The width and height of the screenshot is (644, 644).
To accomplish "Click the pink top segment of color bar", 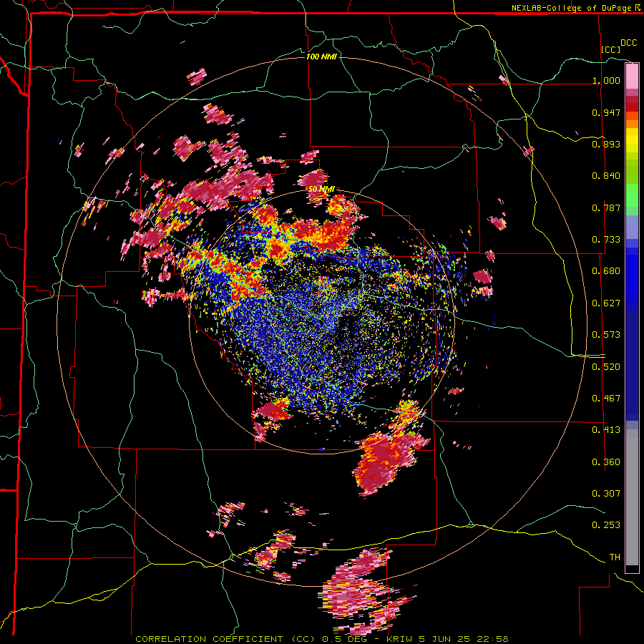I will click(x=632, y=77).
